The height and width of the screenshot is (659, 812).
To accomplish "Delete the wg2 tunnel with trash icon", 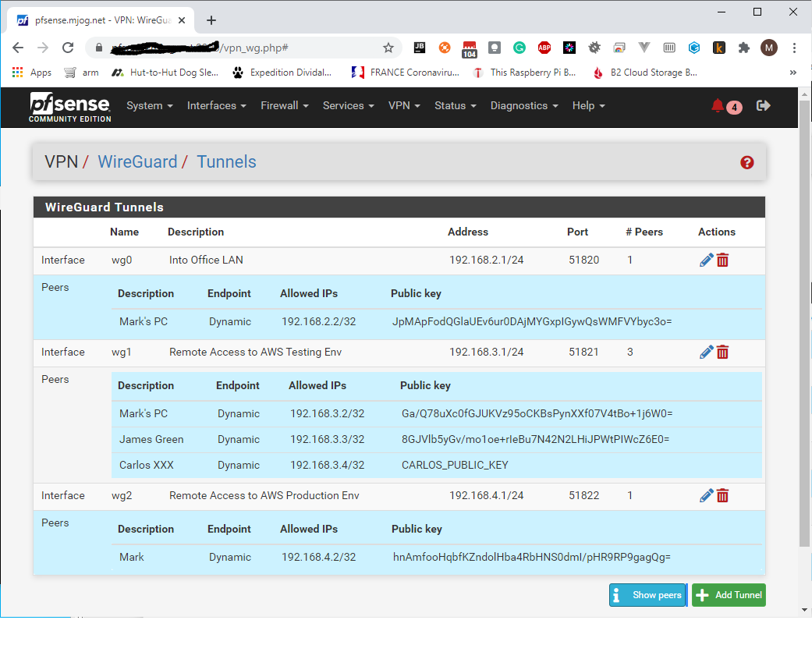I will (722, 495).
